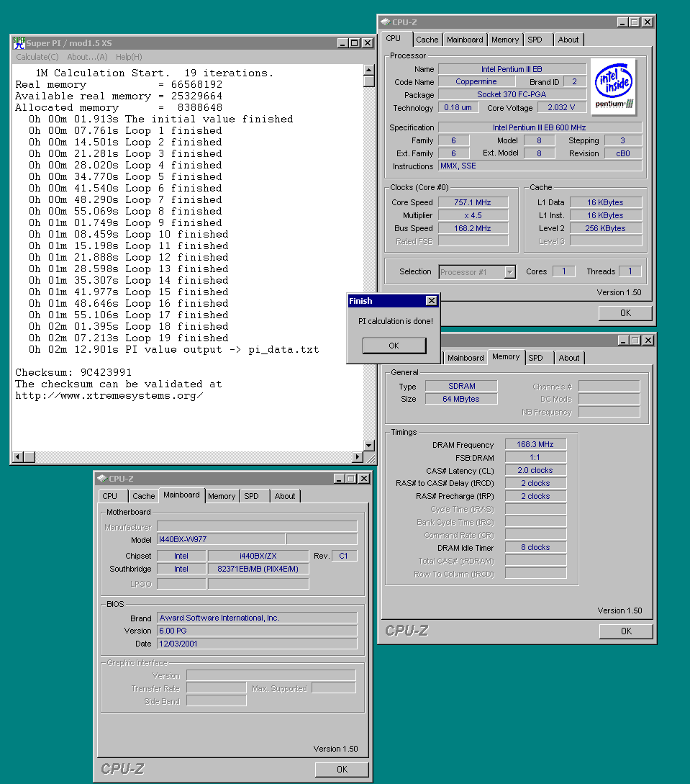Click the Core Speed value 757.1 MHz

pyautogui.click(x=473, y=202)
